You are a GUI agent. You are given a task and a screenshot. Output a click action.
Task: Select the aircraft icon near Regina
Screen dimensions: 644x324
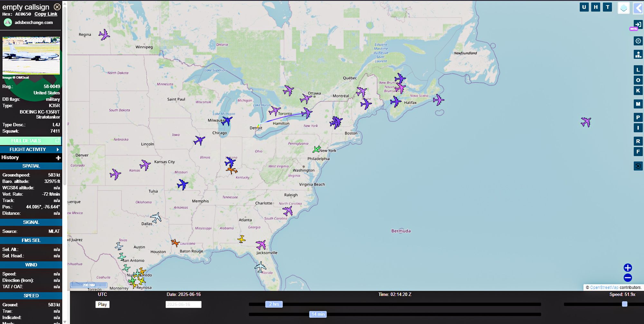coord(104,35)
